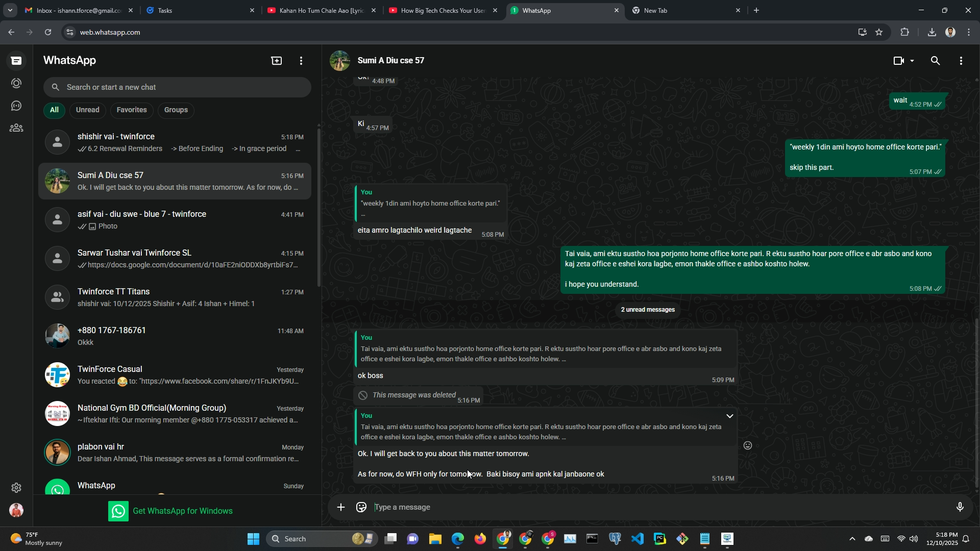Viewport: 980px width, 551px height.
Task: Click the attach plus icon
Action: click(341, 507)
